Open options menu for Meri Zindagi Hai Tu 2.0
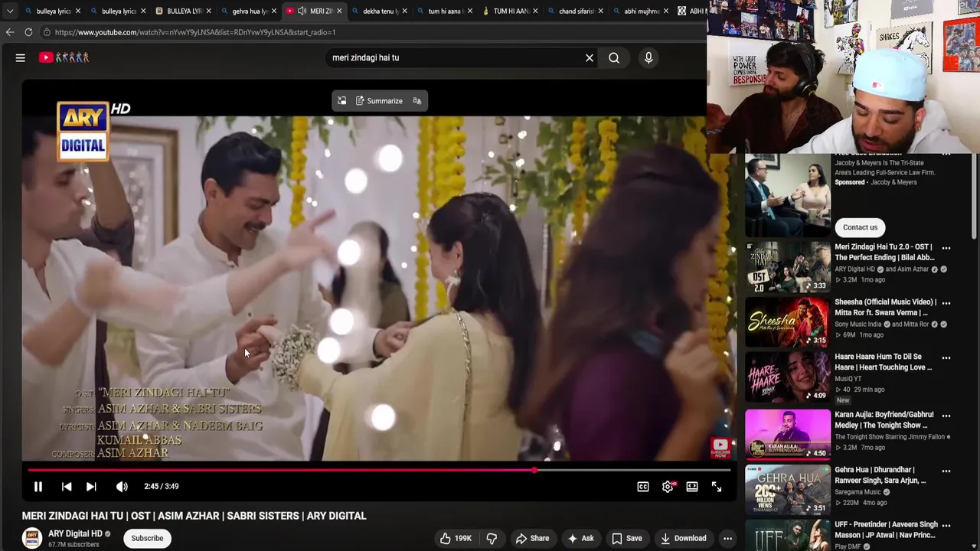This screenshot has height=551, width=980. (x=946, y=248)
